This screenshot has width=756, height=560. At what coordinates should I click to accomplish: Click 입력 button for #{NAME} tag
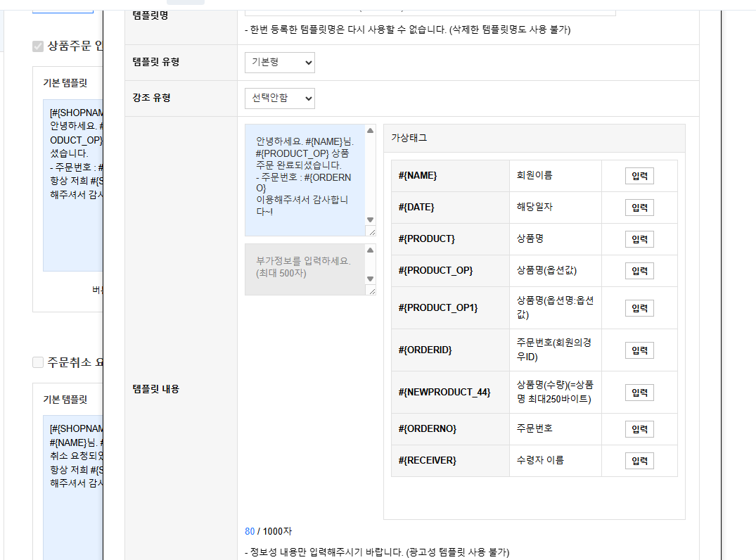tap(639, 176)
